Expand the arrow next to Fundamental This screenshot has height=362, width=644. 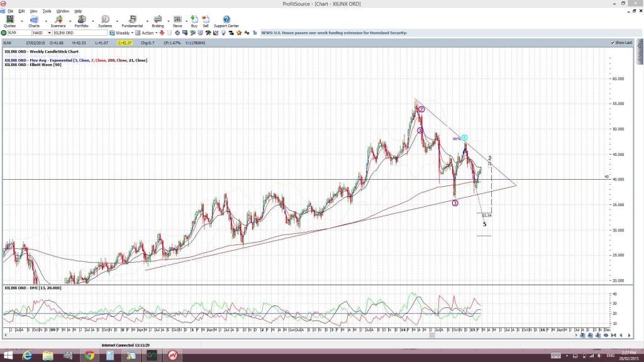pyautogui.click(x=147, y=21)
